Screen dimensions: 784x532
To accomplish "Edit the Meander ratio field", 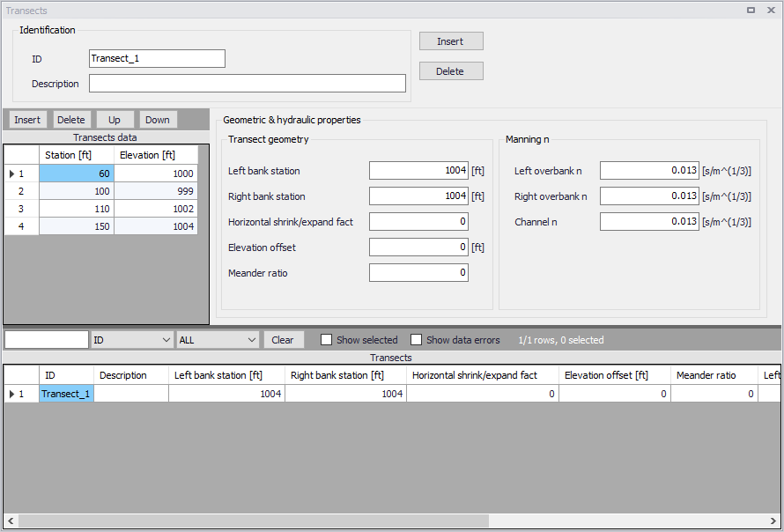I will click(418, 272).
